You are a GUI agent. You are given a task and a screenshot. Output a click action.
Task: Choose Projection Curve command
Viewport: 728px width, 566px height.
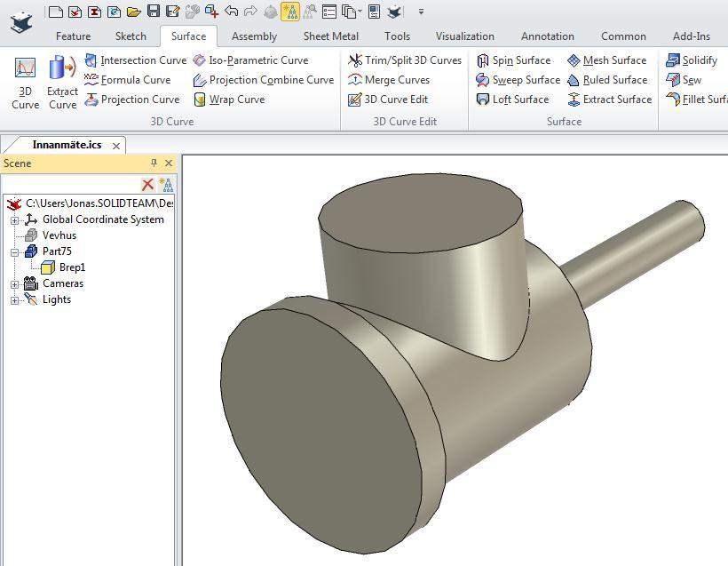[132, 100]
